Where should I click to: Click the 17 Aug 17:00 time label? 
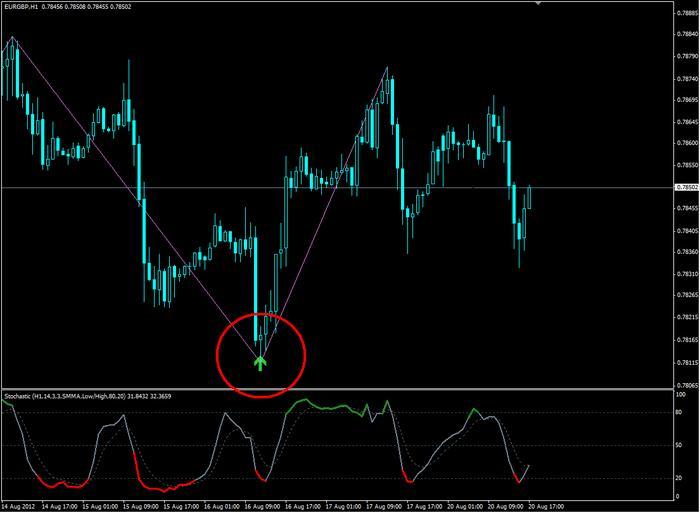[x=425, y=507]
